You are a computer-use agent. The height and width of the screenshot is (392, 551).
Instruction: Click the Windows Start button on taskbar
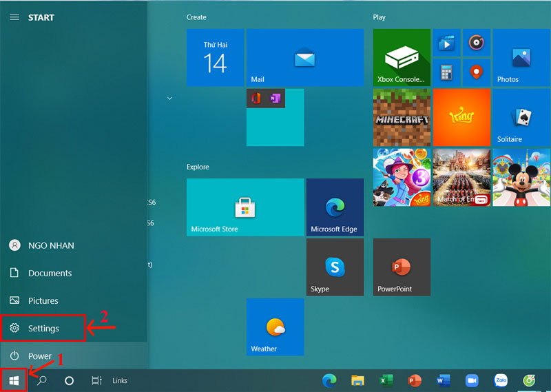pyautogui.click(x=14, y=380)
